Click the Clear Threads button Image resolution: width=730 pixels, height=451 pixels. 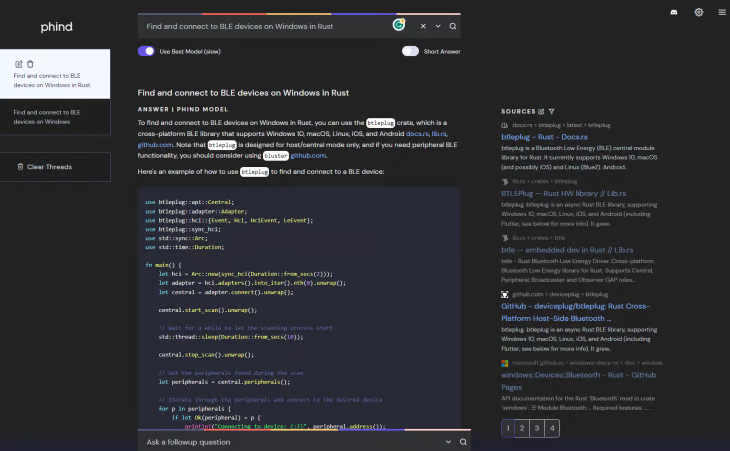(55, 167)
